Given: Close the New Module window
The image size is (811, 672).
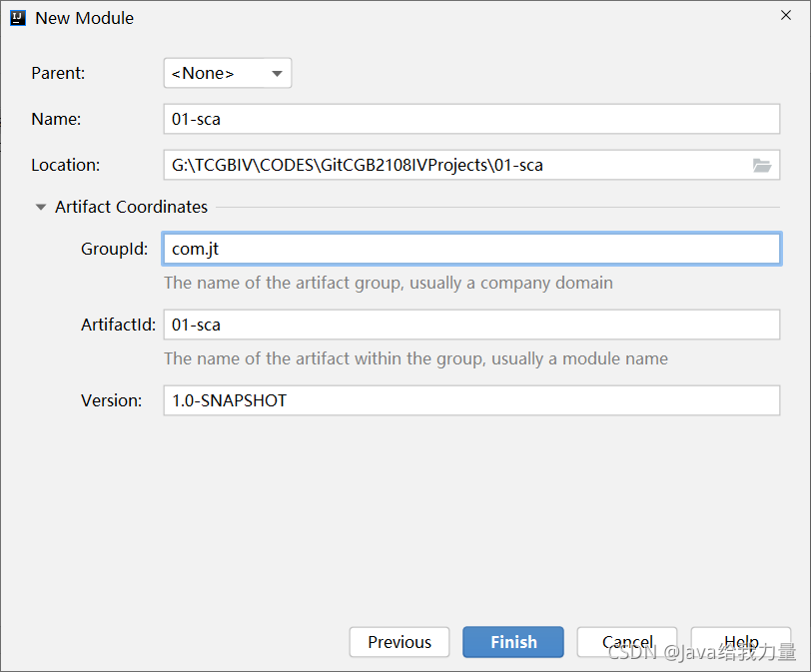Looking at the screenshot, I should coord(786,16).
